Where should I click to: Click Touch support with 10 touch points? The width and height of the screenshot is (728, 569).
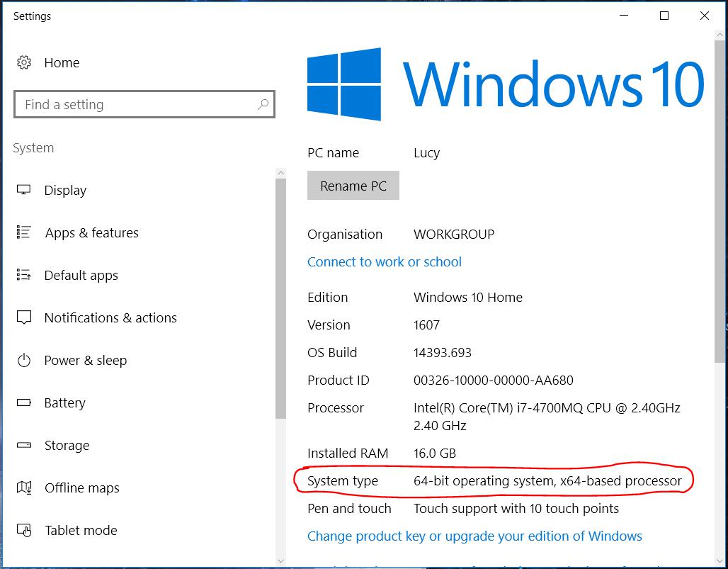516,509
